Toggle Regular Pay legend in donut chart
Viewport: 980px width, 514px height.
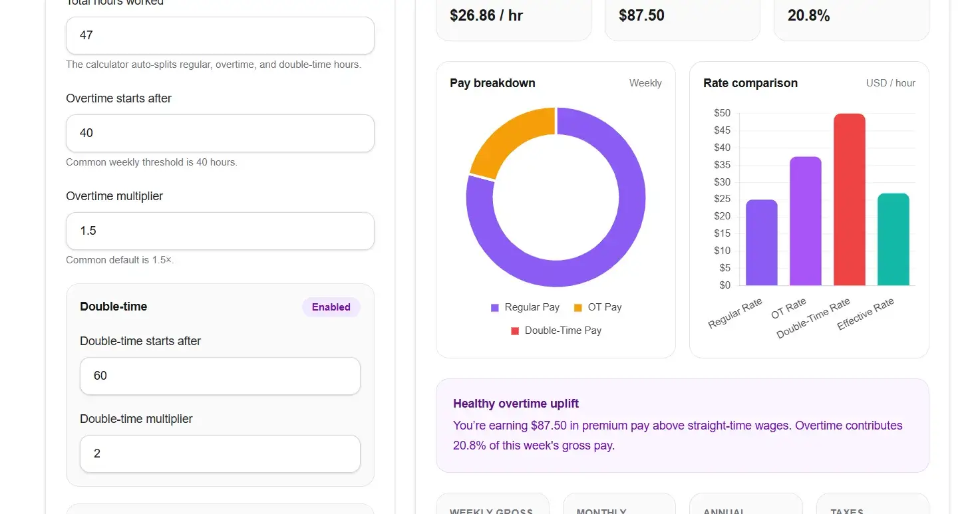525,307
